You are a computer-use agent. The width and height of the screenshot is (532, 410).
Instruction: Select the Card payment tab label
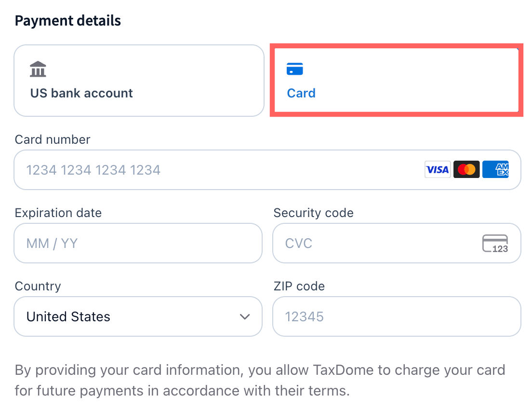pos(301,93)
